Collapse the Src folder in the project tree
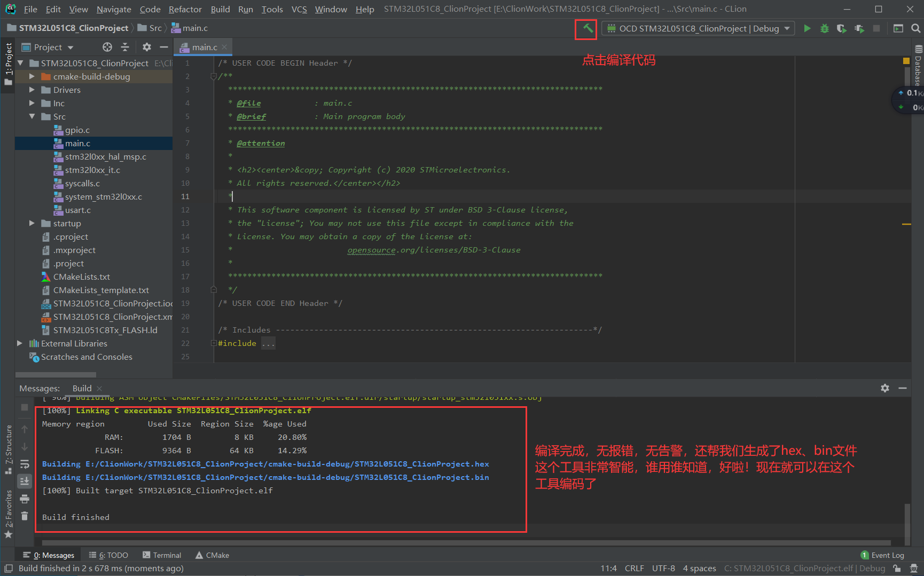This screenshot has height=576, width=924. 32,116
